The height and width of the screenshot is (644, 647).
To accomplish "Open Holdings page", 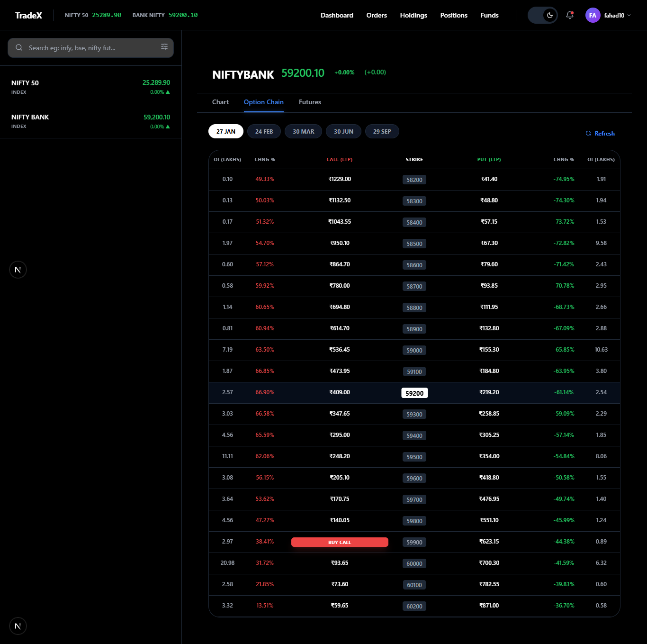I will [x=413, y=15].
